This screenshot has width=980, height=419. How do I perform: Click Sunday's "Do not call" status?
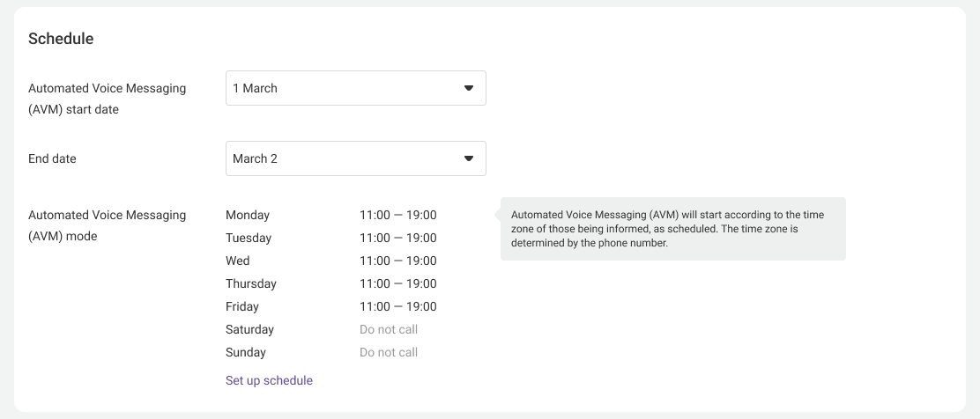tap(389, 352)
